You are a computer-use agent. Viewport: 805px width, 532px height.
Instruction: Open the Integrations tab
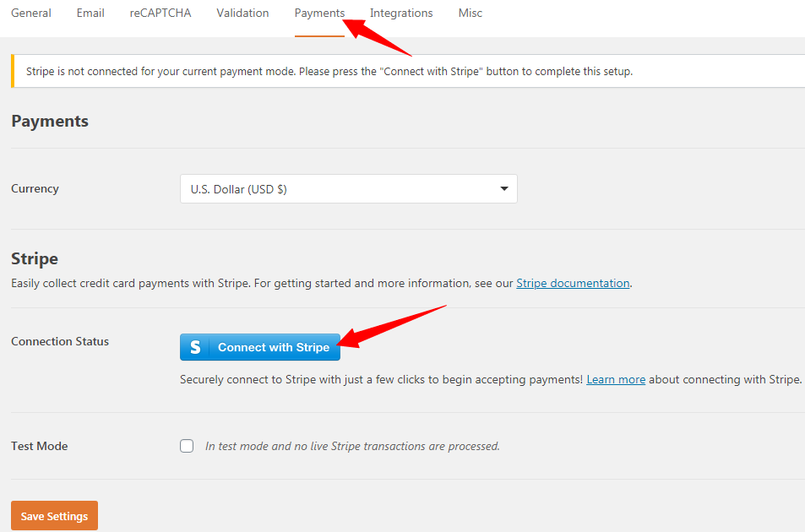point(401,13)
